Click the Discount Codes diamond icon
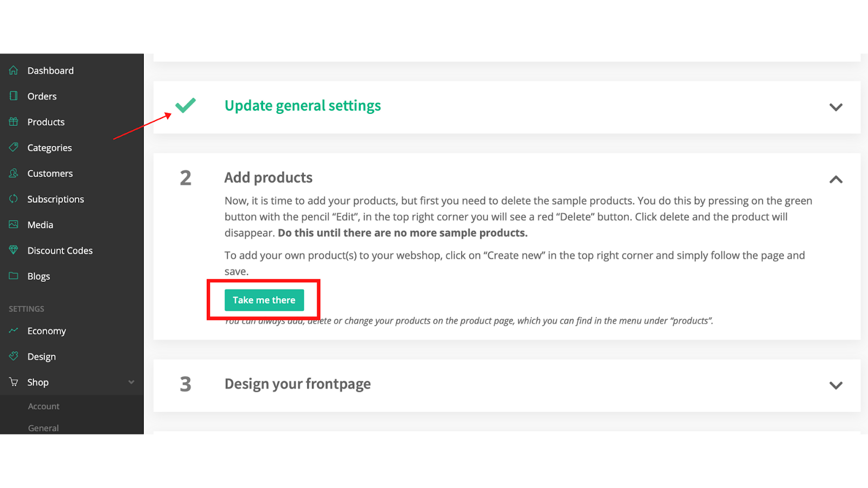Viewport: 868px width, 488px height. [x=14, y=250]
